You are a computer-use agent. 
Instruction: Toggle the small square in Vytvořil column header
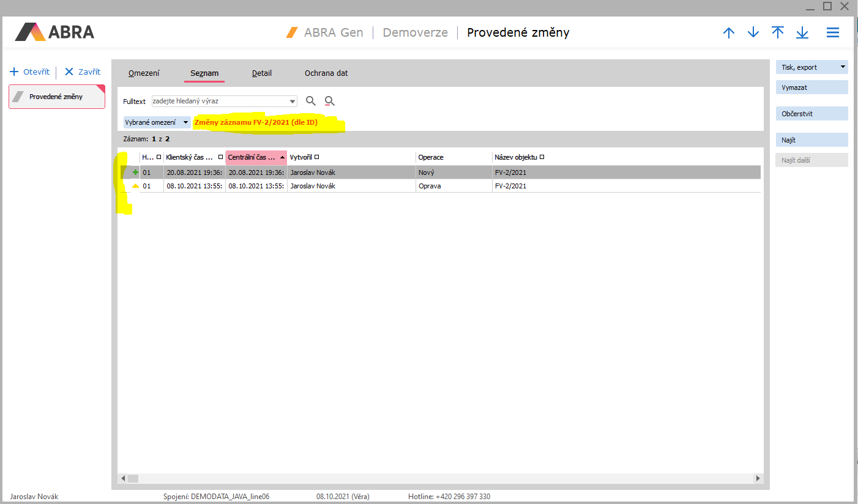[317, 157]
